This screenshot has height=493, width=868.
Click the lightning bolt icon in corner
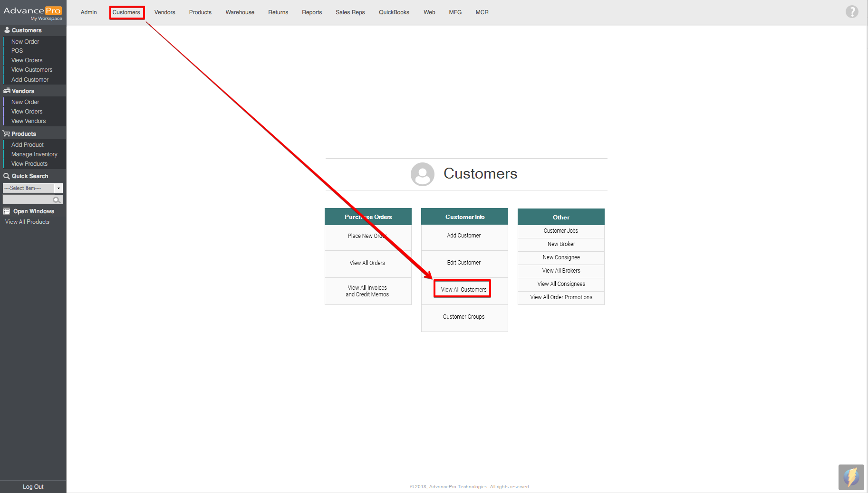pos(851,477)
